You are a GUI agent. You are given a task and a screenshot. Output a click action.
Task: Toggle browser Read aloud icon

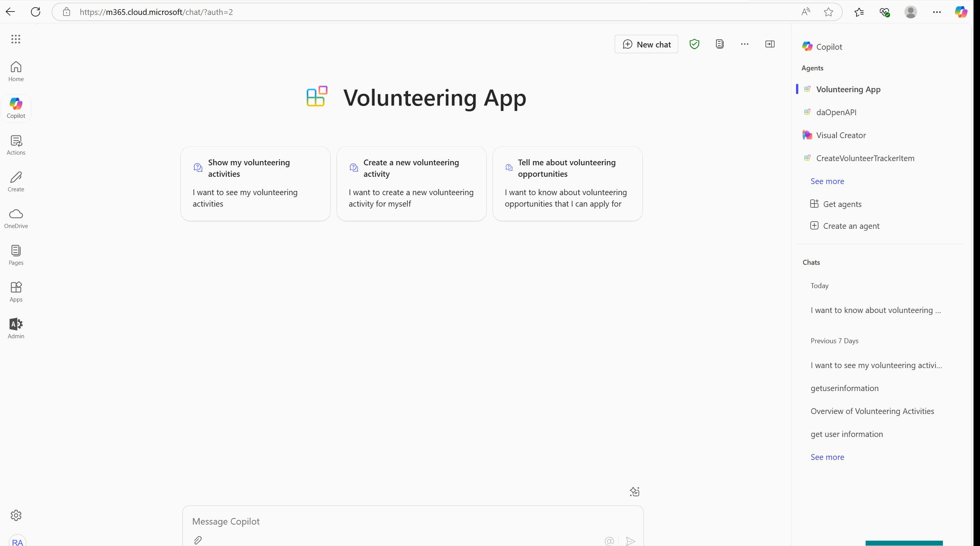click(806, 12)
